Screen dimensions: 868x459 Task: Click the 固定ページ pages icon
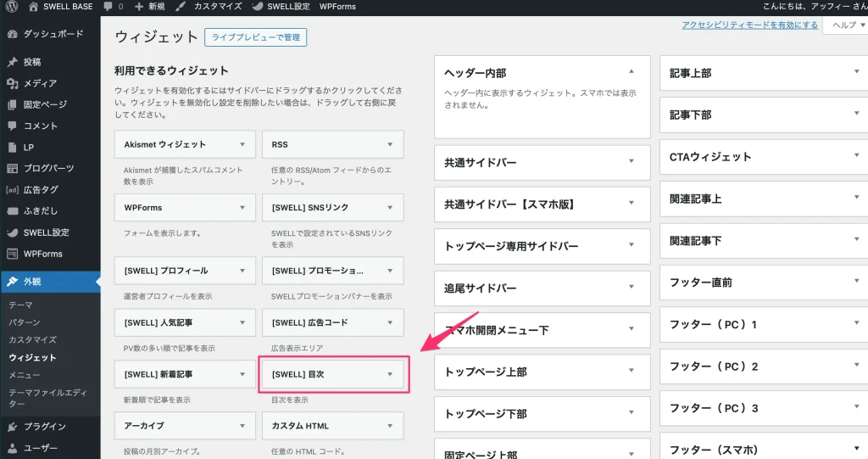12,104
